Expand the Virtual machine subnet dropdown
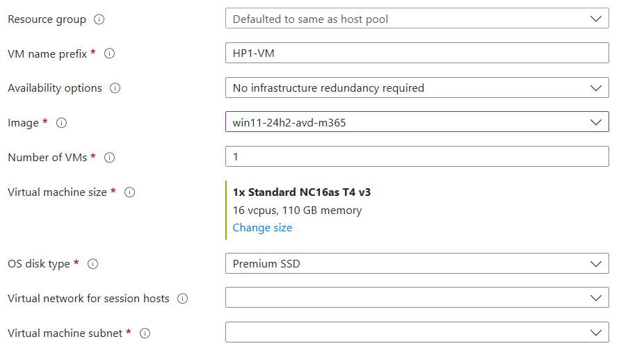 pyautogui.click(x=417, y=333)
